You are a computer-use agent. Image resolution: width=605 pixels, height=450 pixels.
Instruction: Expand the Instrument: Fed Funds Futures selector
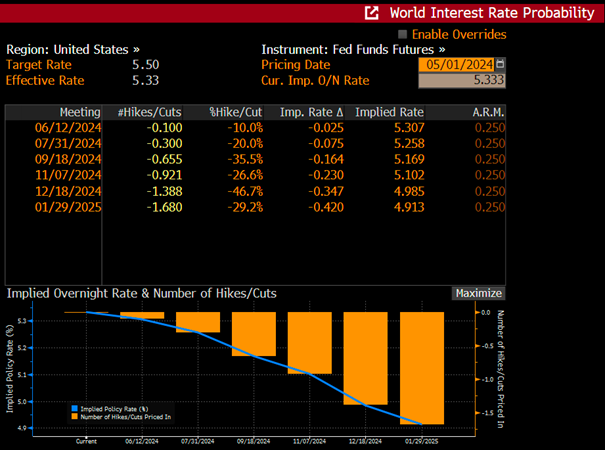(353, 49)
